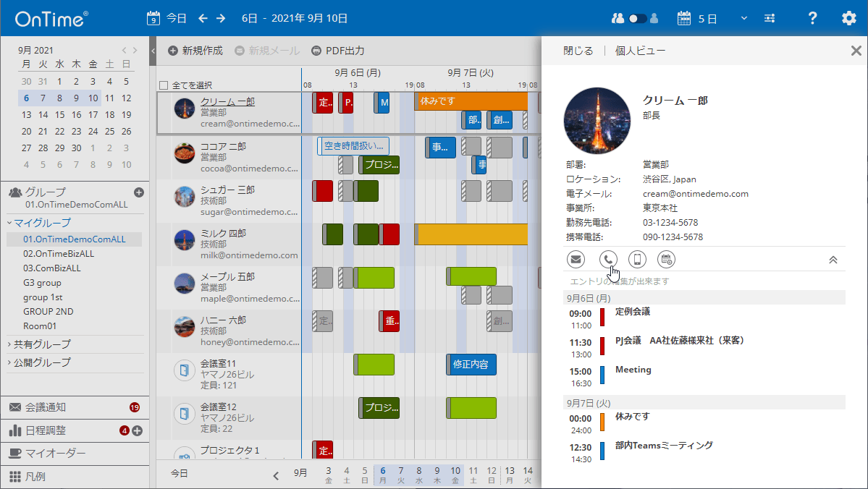Screen dimensions: 868x489
Task: Switch to 個人ビュー
Action: tap(640, 51)
